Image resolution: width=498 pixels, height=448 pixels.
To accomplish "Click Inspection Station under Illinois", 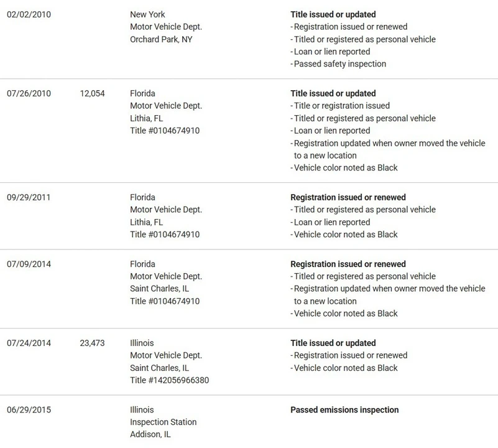I will pos(164,422).
